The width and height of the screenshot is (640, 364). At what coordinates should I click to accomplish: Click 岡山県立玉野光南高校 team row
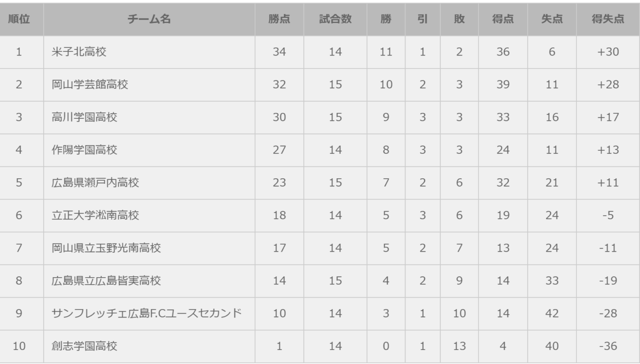click(106, 248)
